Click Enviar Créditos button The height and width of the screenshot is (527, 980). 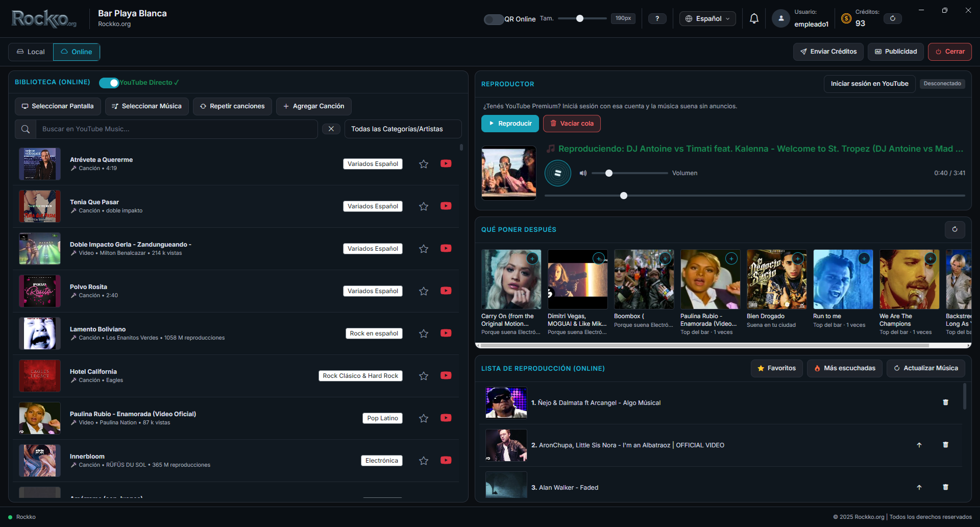[x=828, y=52]
